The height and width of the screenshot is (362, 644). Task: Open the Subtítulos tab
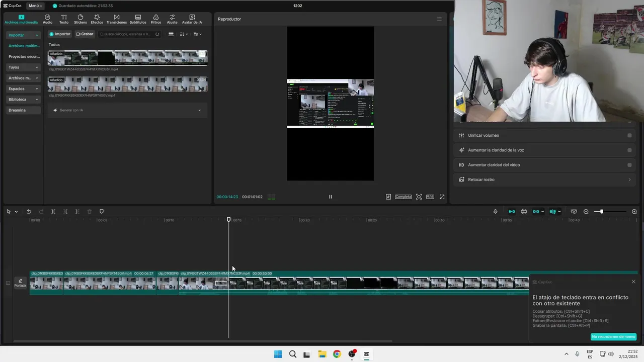tap(138, 19)
